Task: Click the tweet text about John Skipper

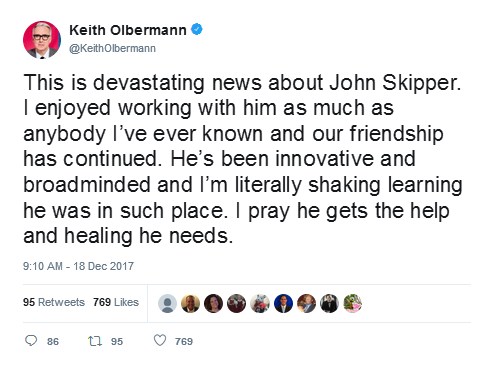Action: [243, 159]
